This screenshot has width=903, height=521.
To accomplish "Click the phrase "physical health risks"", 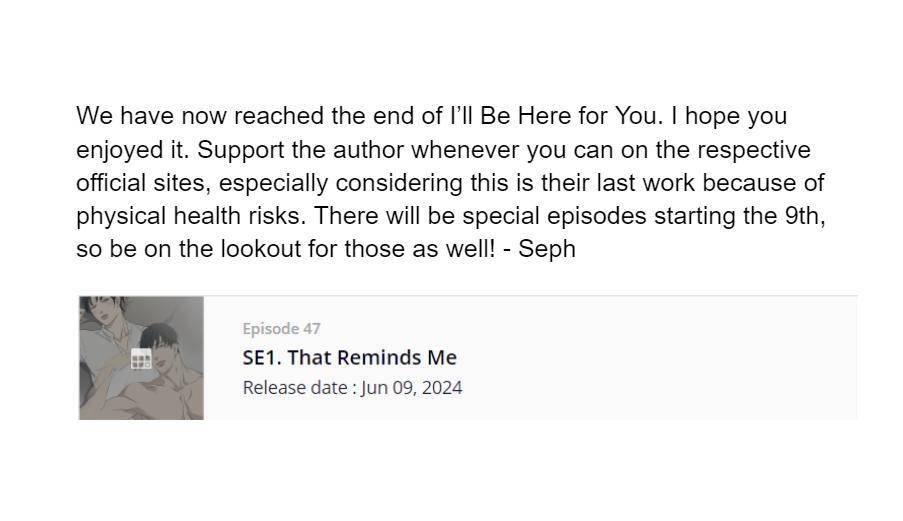I will pos(191,216).
